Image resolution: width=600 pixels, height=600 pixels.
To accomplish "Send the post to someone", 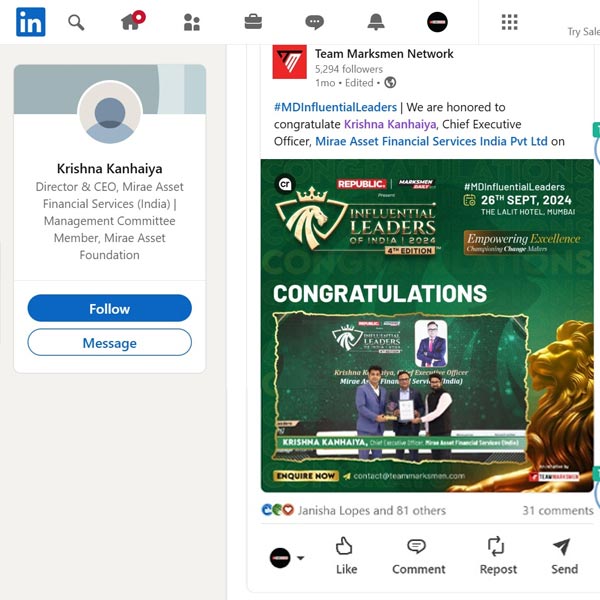I will [564, 556].
